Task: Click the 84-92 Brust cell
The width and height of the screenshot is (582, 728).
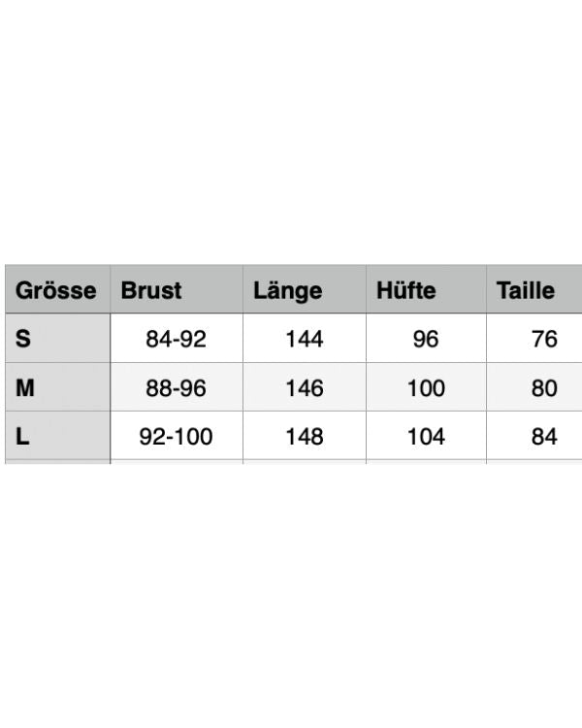Action: pos(176,339)
